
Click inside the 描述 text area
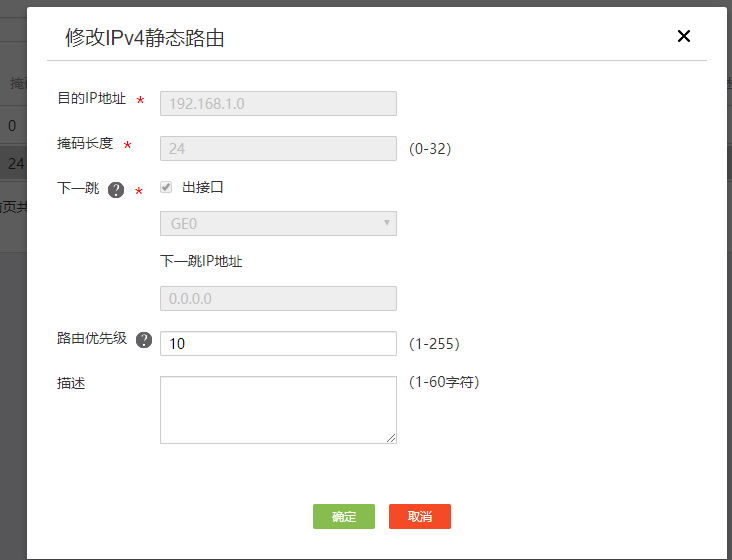pos(278,409)
